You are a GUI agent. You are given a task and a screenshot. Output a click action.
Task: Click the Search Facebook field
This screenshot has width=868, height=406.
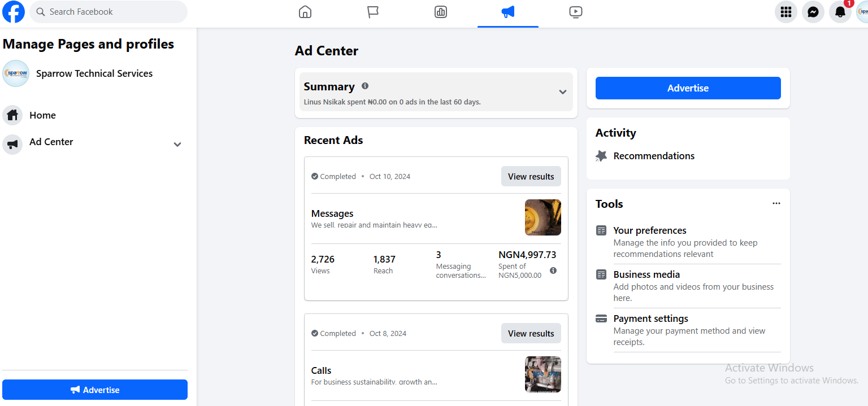(x=108, y=12)
